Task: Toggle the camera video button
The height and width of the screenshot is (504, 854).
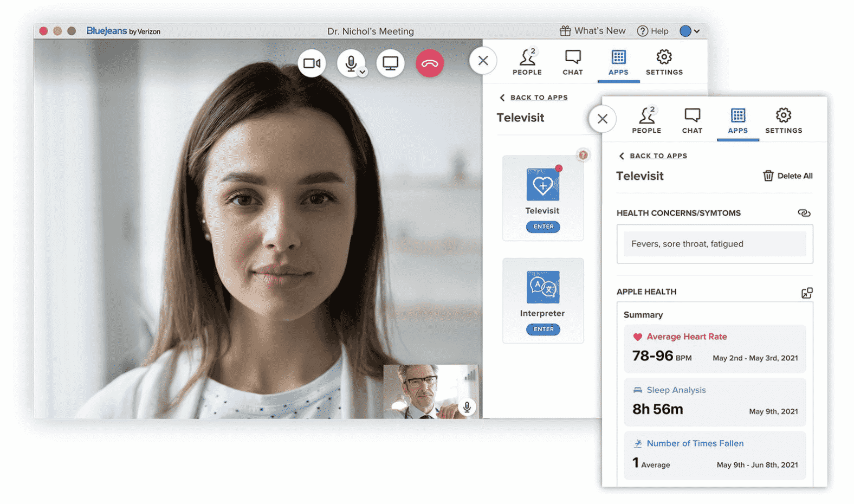Action: (x=312, y=63)
